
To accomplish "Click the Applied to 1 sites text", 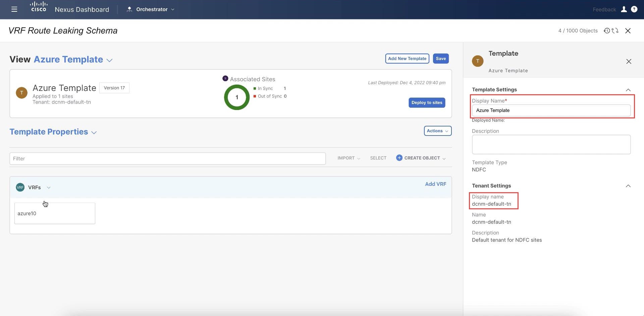I will point(53,96).
